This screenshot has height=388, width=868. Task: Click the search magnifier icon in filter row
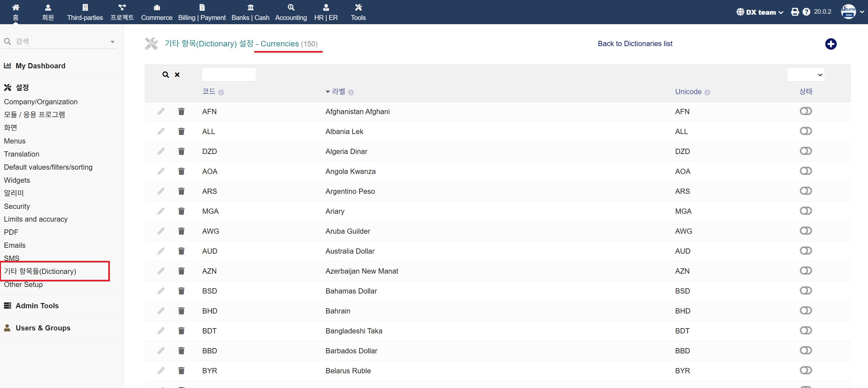tap(165, 75)
